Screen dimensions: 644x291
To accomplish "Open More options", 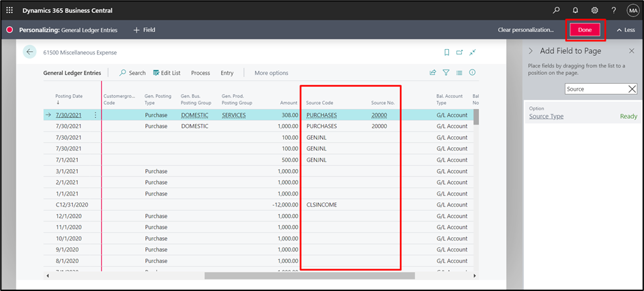I will 271,73.
